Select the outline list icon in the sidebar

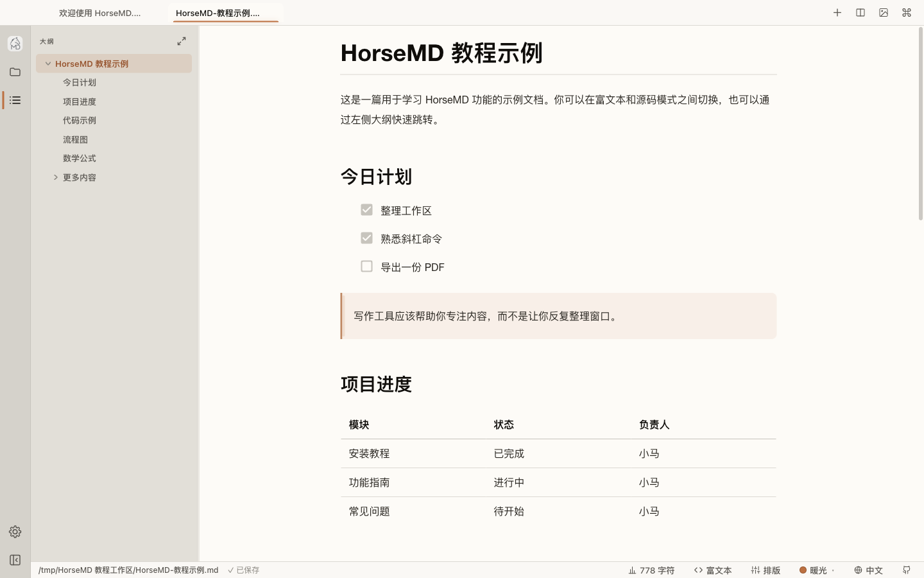[15, 100]
